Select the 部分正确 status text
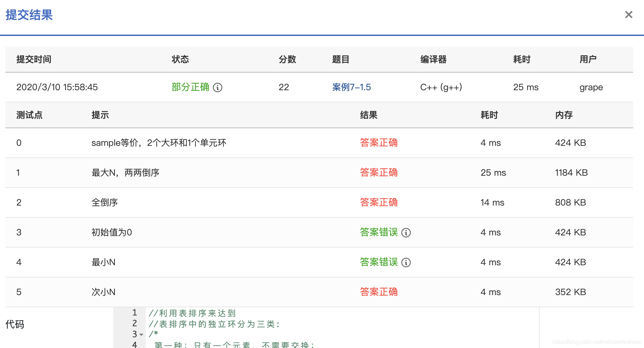This screenshot has height=348, width=644. (x=190, y=87)
